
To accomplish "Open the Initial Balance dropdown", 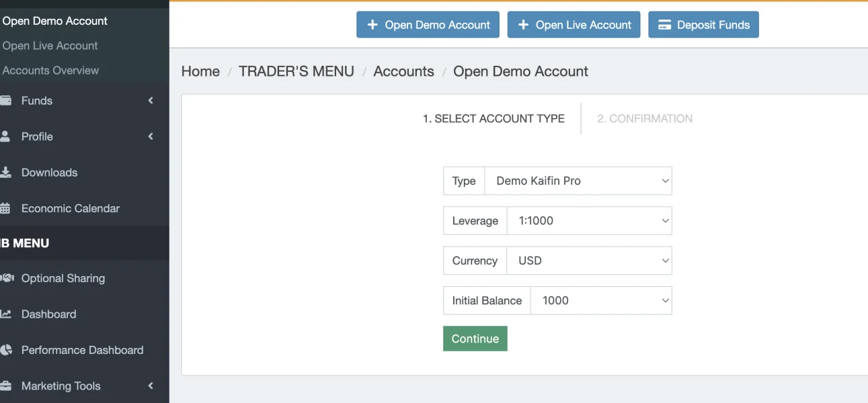I will pyautogui.click(x=601, y=300).
